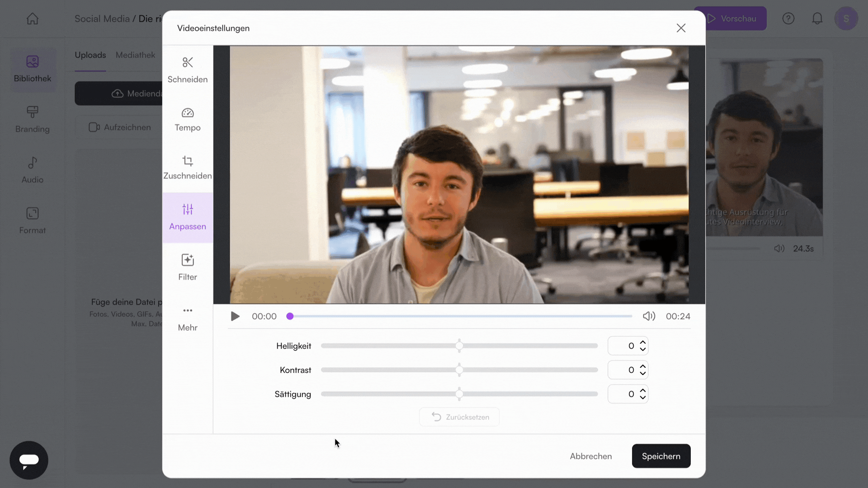Switch to the Mediathek tab
The height and width of the screenshot is (488, 868).
[135, 55]
